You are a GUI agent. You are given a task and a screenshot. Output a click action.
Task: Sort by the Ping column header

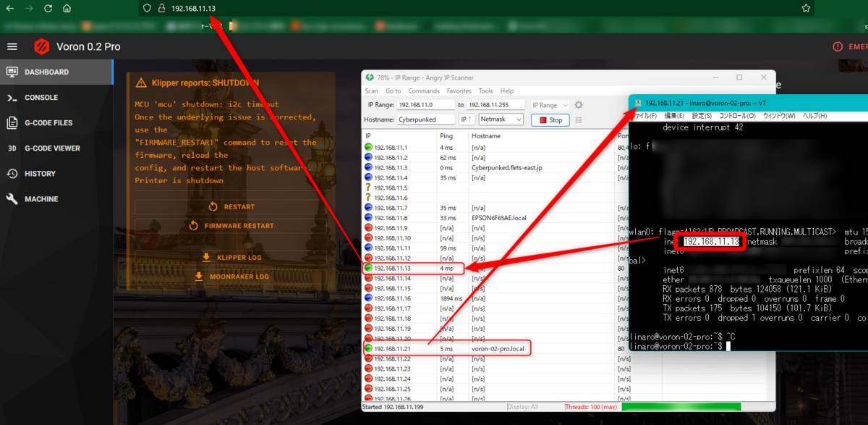453,135
